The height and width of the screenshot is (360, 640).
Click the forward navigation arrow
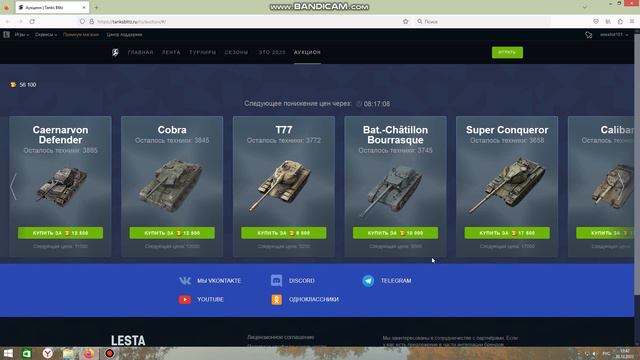(20, 22)
